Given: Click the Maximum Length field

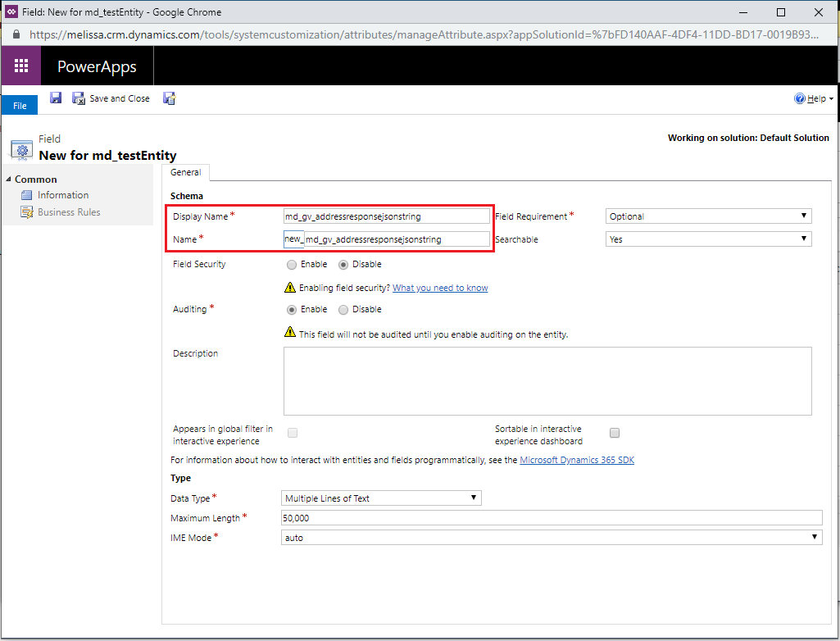Looking at the screenshot, I should [552, 518].
